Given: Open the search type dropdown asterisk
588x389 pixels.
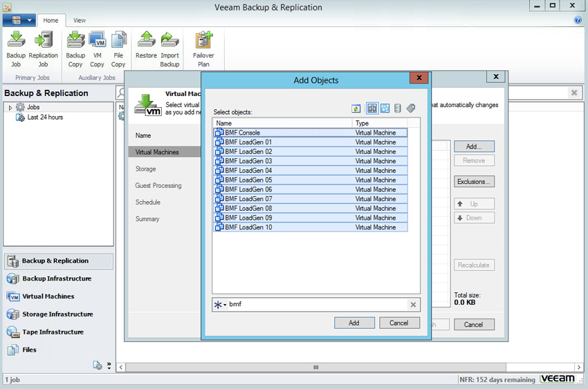Looking at the screenshot, I should click(220, 305).
